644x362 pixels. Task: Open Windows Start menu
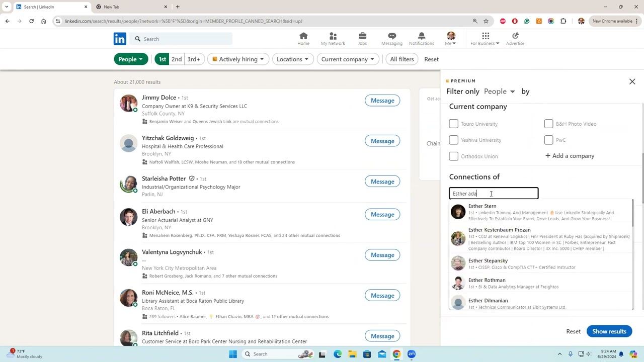pos(233,354)
